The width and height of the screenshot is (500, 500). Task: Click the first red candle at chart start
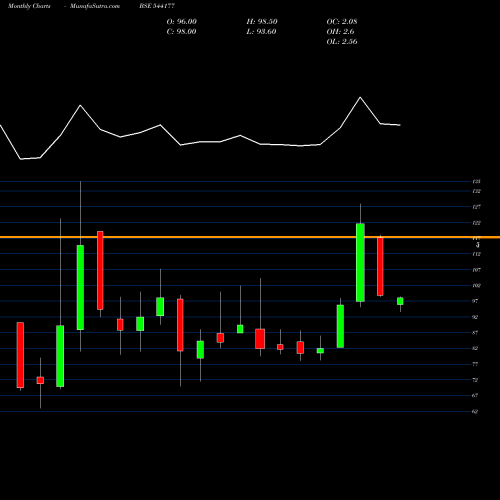point(20,355)
